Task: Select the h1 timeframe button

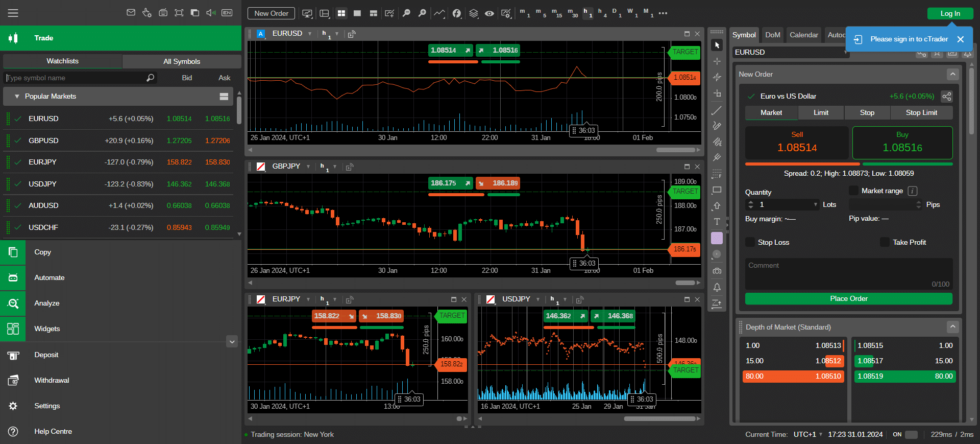Action: 588,13
